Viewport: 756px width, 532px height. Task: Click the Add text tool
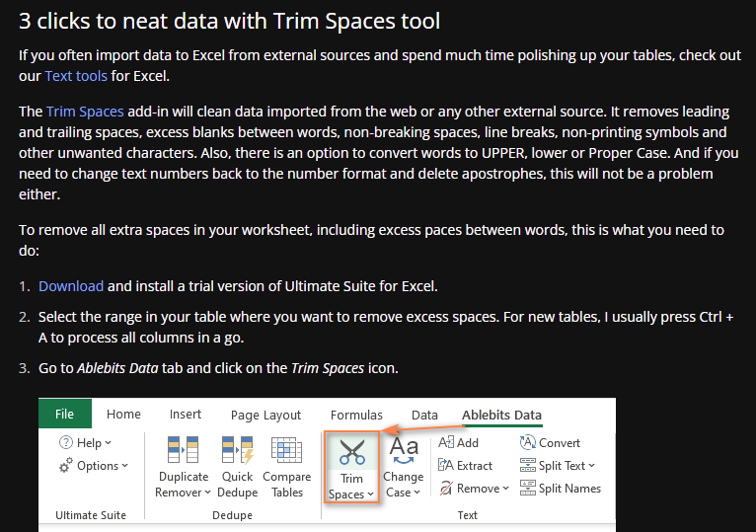click(458, 443)
